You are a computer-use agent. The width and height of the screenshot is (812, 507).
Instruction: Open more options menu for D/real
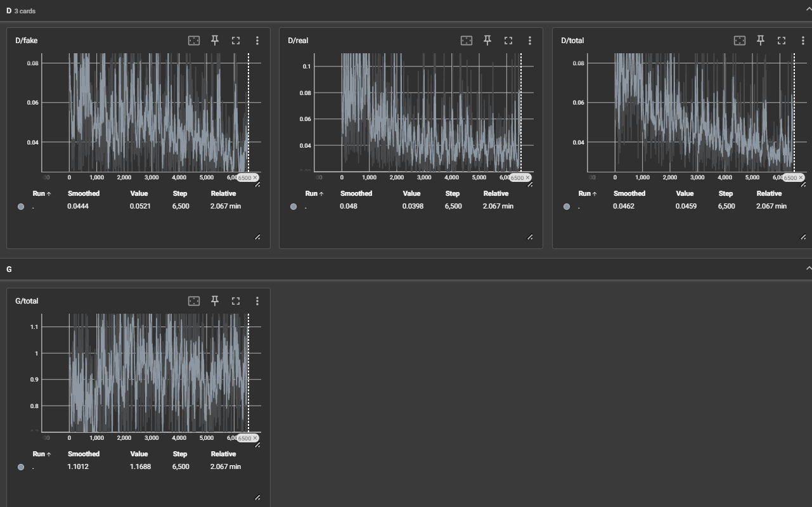(529, 41)
